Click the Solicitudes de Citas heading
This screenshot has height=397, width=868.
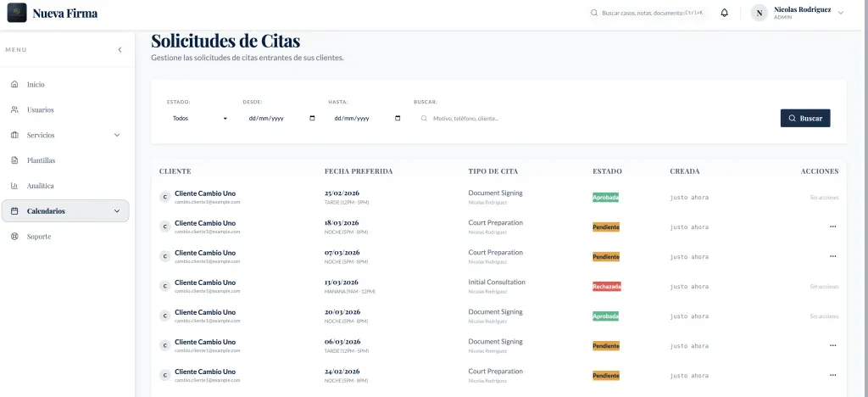click(225, 41)
